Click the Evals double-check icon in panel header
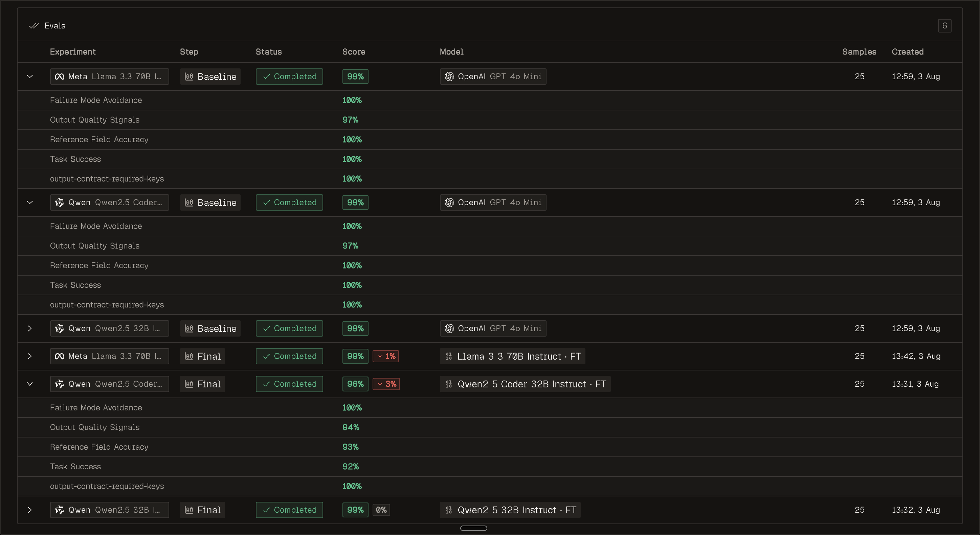This screenshot has height=535, width=980. 34,25
